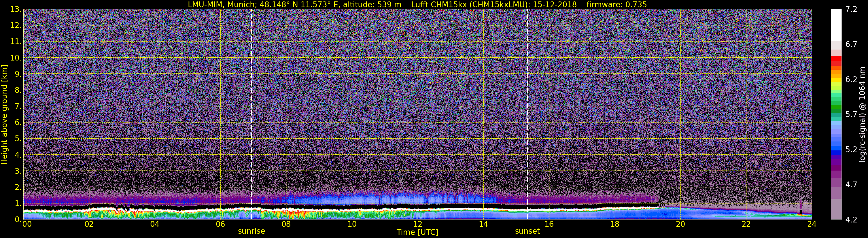This screenshot has width=868, height=238.
Task: Click the time tick label 22
Action: tap(746, 224)
